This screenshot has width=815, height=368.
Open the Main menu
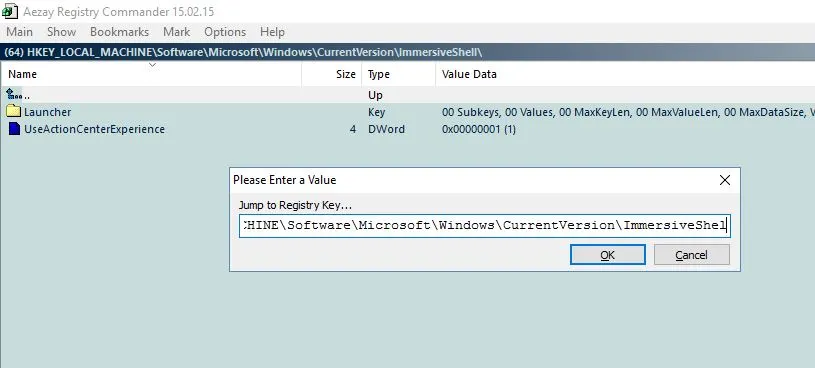pos(19,32)
